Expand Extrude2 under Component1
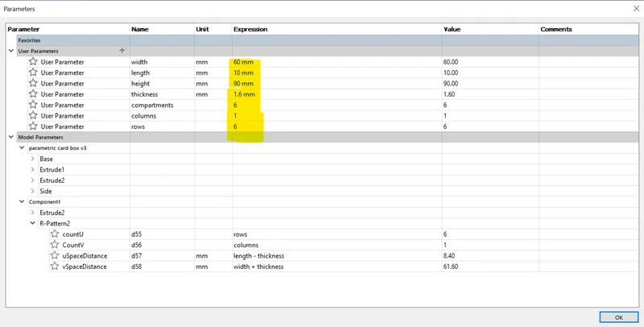The image size is (644, 327). coord(32,213)
